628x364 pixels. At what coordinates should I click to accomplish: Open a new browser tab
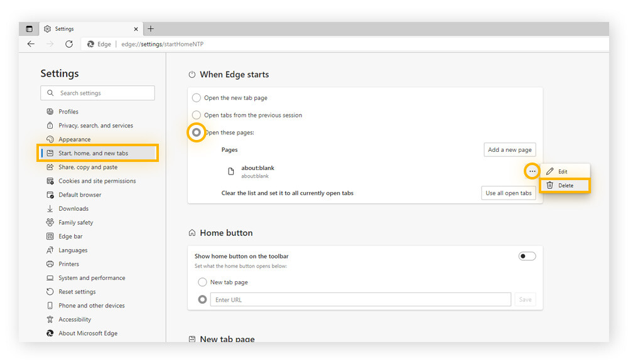tap(151, 29)
